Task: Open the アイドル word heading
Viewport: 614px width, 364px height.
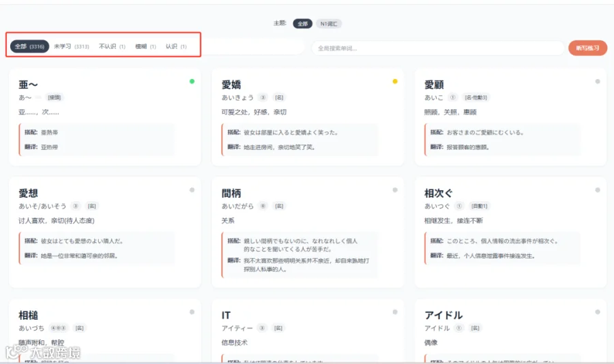Action: 443,315
